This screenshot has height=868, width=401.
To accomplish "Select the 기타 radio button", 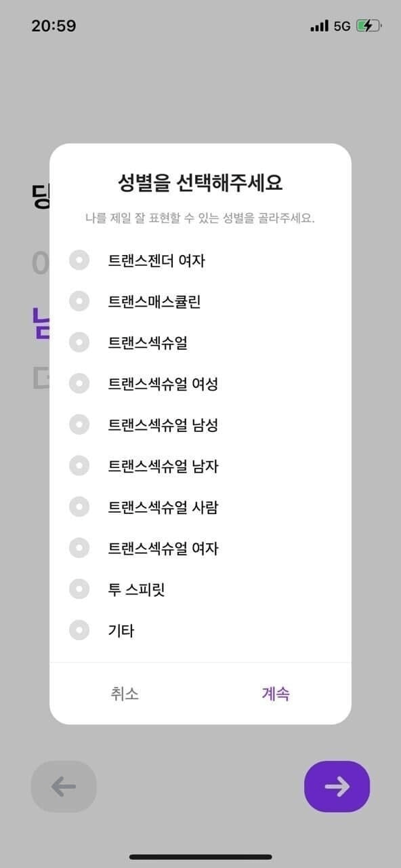I will pos(79,631).
